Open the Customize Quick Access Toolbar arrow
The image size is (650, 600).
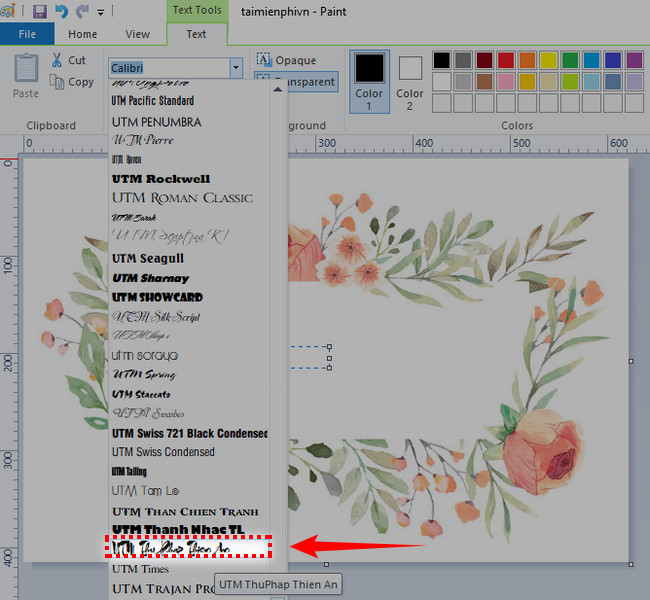click(x=101, y=12)
